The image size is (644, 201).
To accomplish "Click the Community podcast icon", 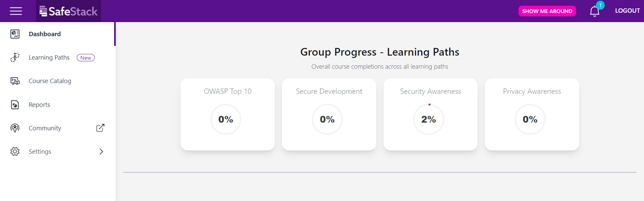I will [15, 128].
